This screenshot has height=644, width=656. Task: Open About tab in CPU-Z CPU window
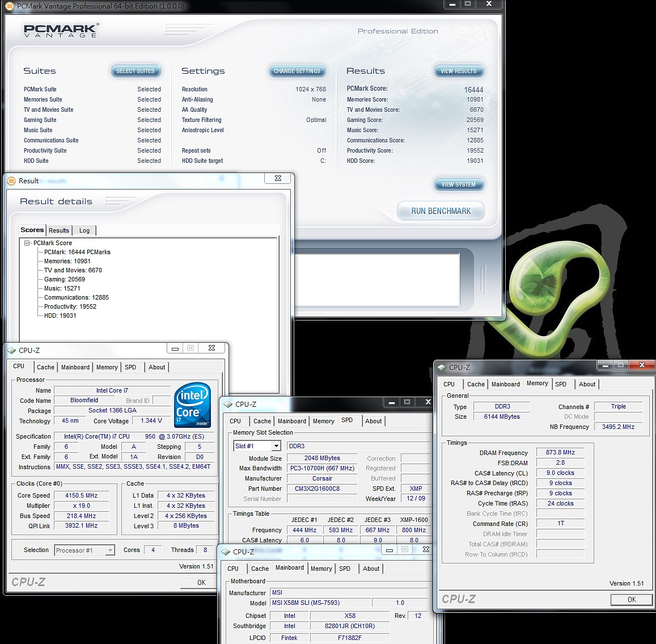[x=157, y=367]
